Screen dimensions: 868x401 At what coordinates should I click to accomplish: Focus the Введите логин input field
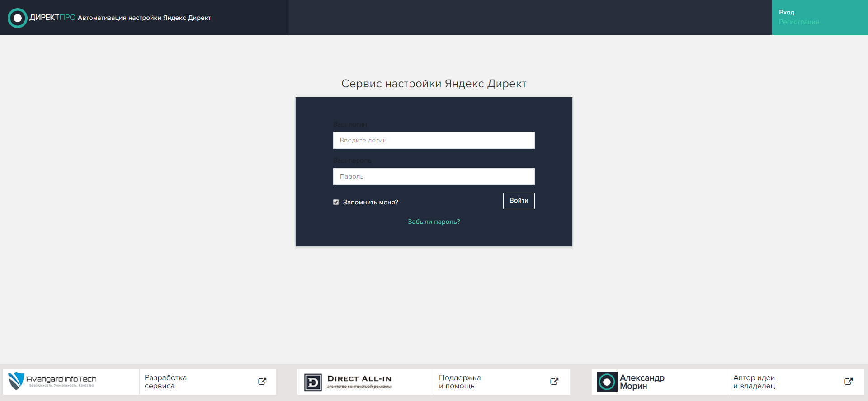[x=434, y=140]
